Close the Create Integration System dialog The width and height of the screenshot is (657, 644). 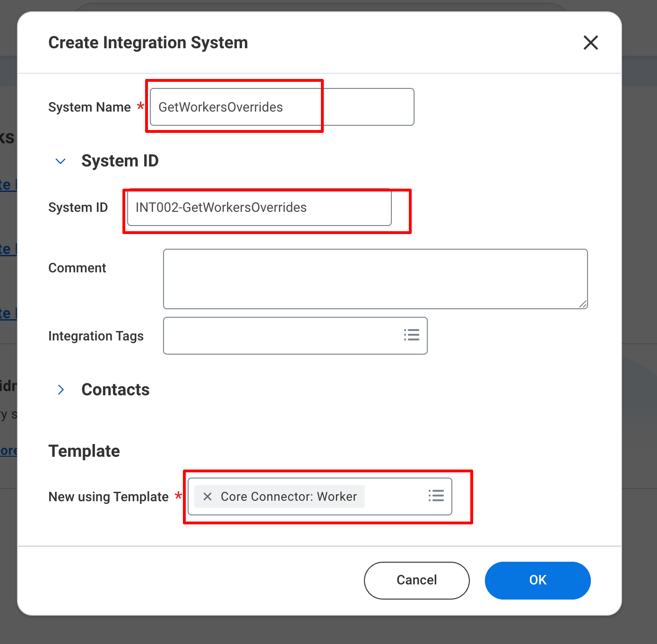[590, 43]
